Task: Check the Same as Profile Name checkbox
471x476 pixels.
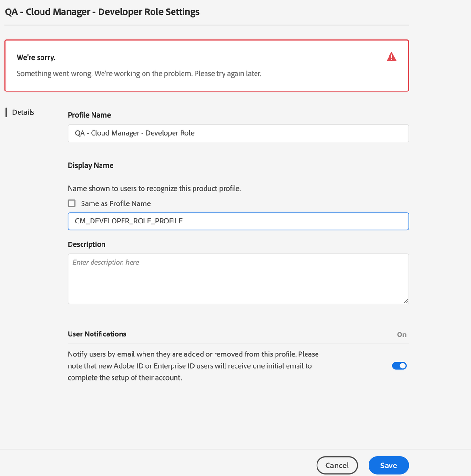Action: 72,203
